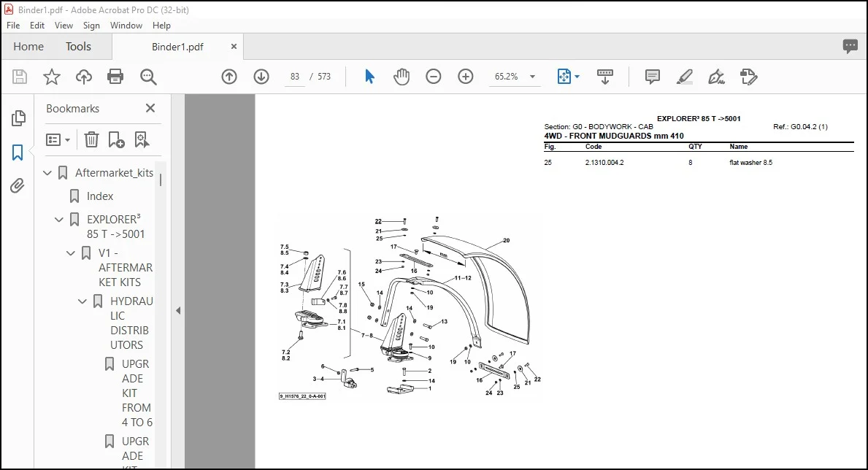868x470 pixels.
Task: Zoom in with the plus circle
Action: coord(466,77)
